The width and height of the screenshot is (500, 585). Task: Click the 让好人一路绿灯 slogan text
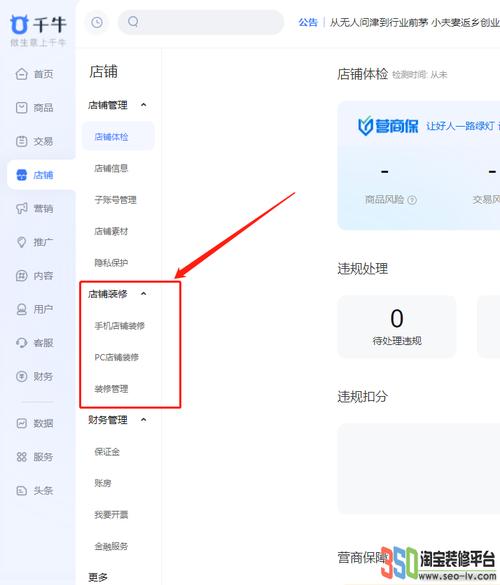tap(460, 126)
